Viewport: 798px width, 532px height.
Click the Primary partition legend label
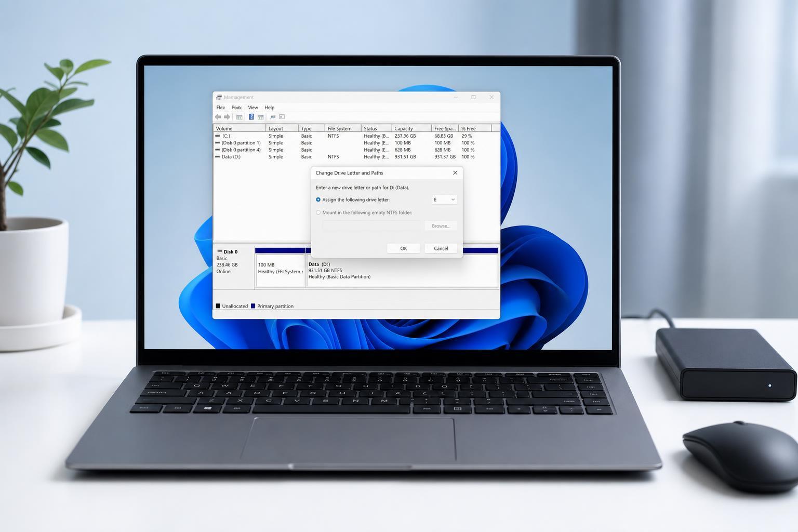[x=275, y=307]
